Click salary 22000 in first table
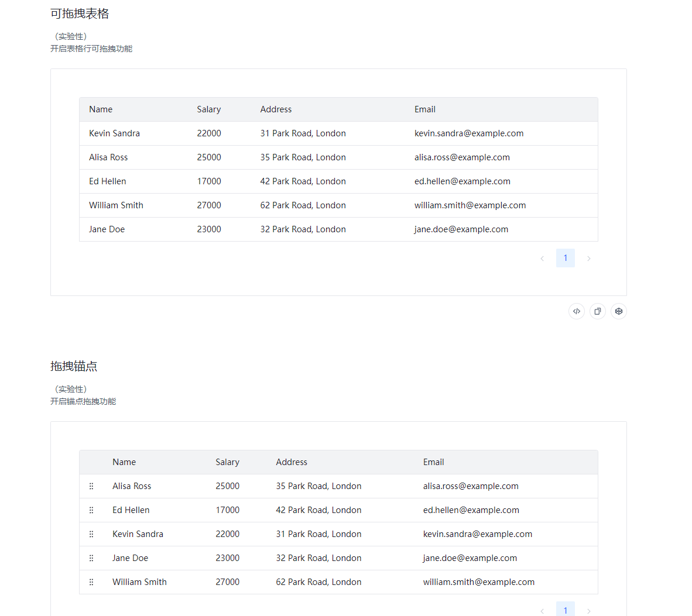Screen dimensions: 692x616 pyautogui.click(x=209, y=133)
